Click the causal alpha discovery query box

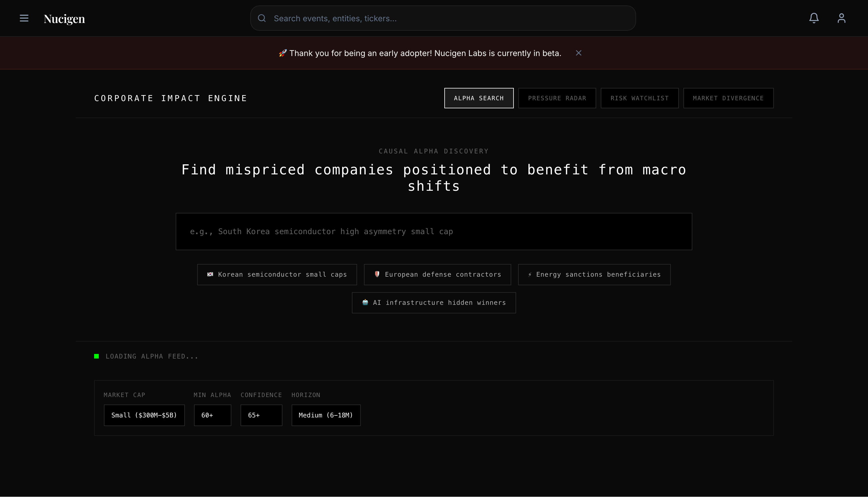coord(434,232)
